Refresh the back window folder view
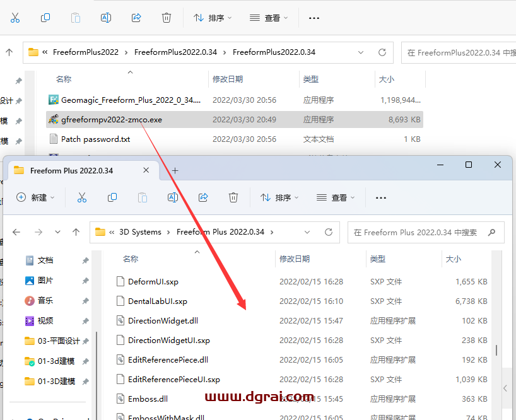Screen dimensions: 516x420 pyautogui.click(x=382, y=52)
